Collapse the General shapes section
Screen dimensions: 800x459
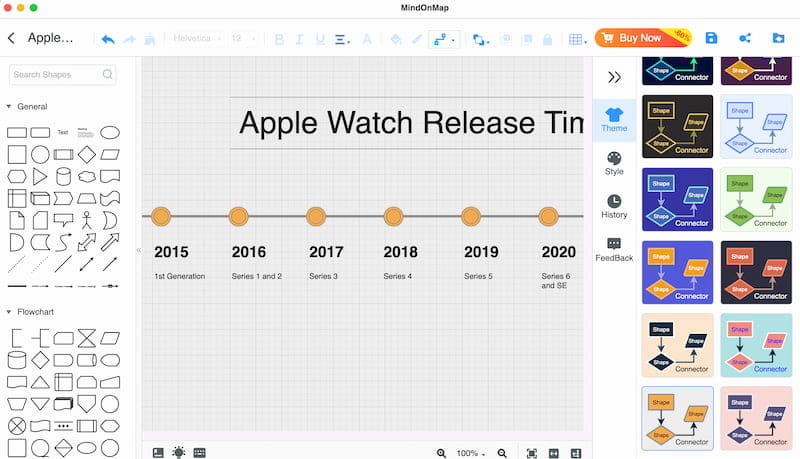[x=9, y=106]
